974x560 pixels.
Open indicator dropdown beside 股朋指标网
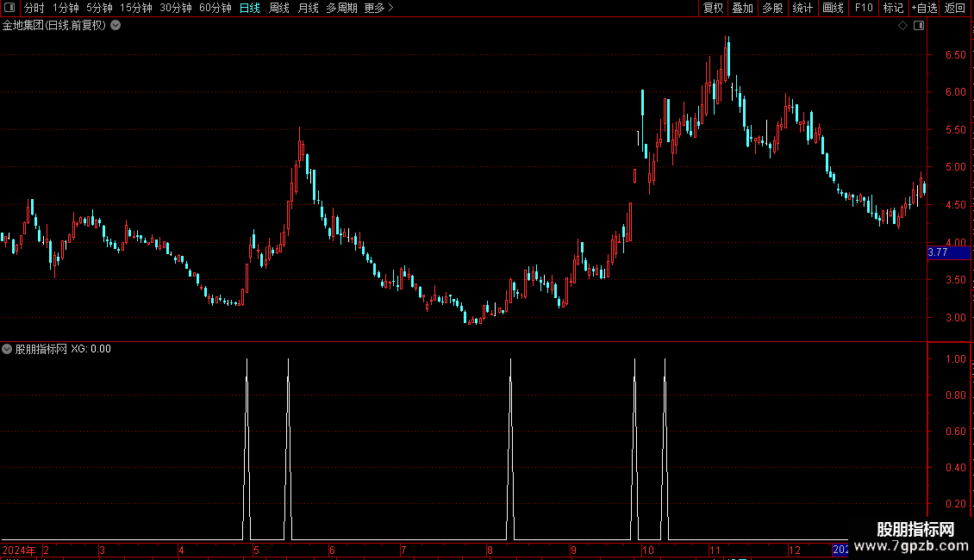pos(7,349)
